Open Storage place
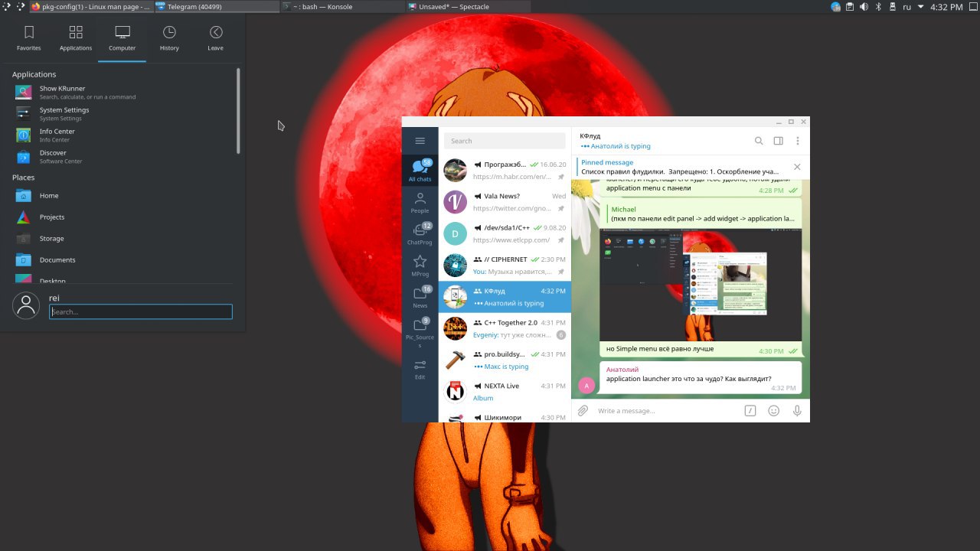 [122, 238]
